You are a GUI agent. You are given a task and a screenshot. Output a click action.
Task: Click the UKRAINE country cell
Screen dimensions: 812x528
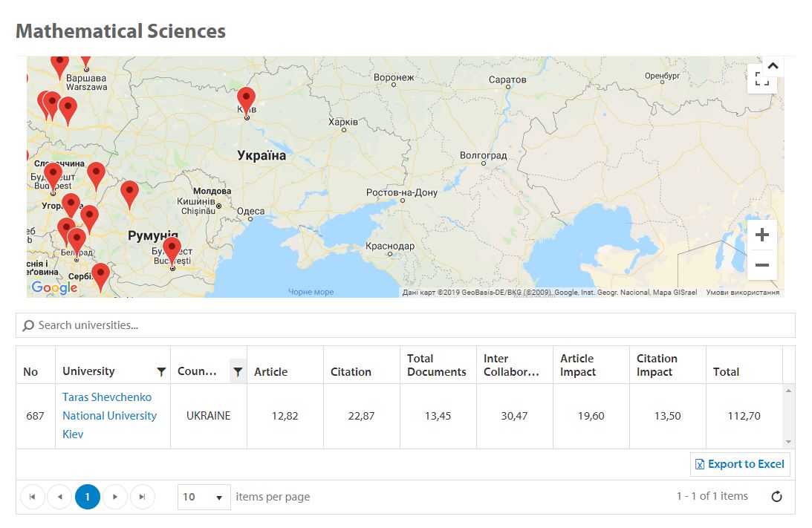point(208,416)
